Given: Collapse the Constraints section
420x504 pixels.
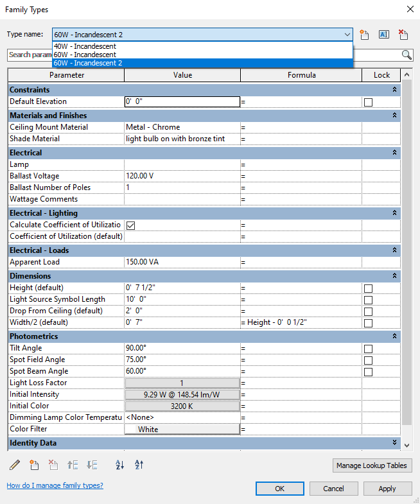Looking at the screenshot, I should coord(394,90).
